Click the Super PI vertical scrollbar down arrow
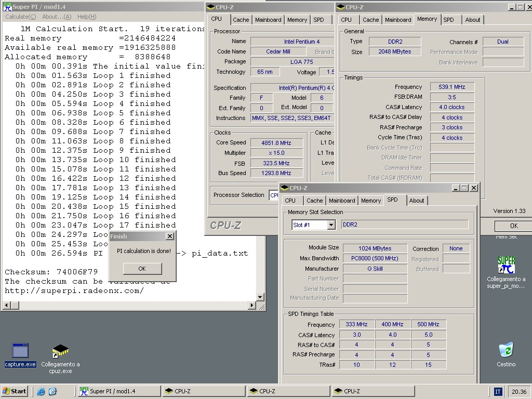The height and width of the screenshot is (399, 532). pyautogui.click(x=260, y=297)
